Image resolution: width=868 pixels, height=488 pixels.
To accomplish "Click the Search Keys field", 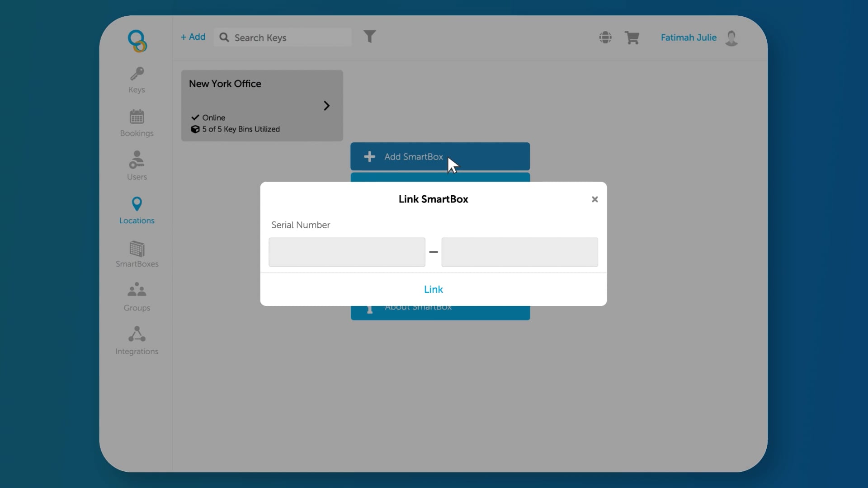I will pyautogui.click(x=283, y=38).
